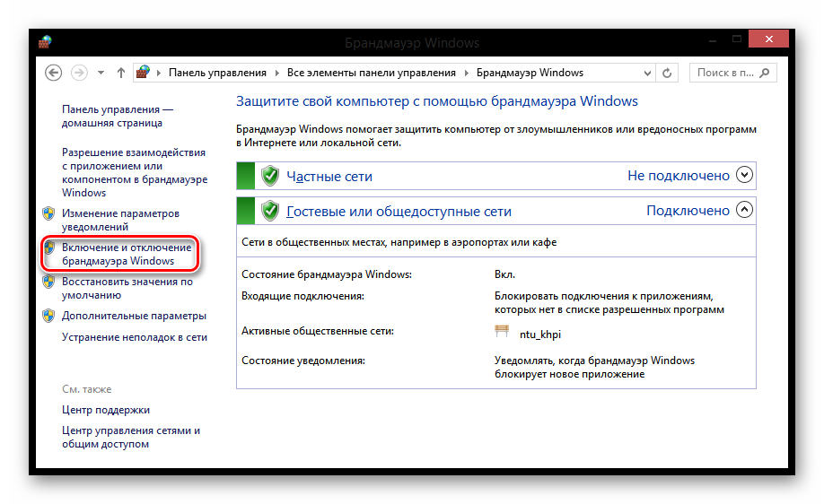
Task: Click the shield icon beside Изменение параметров уведомлений
Action: 48,213
